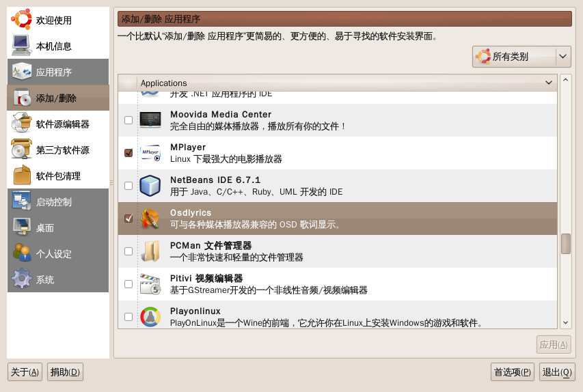Select the Moovida Media Center title
Image resolution: width=583 pixels, height=392 pixels.
click(221, 115)
